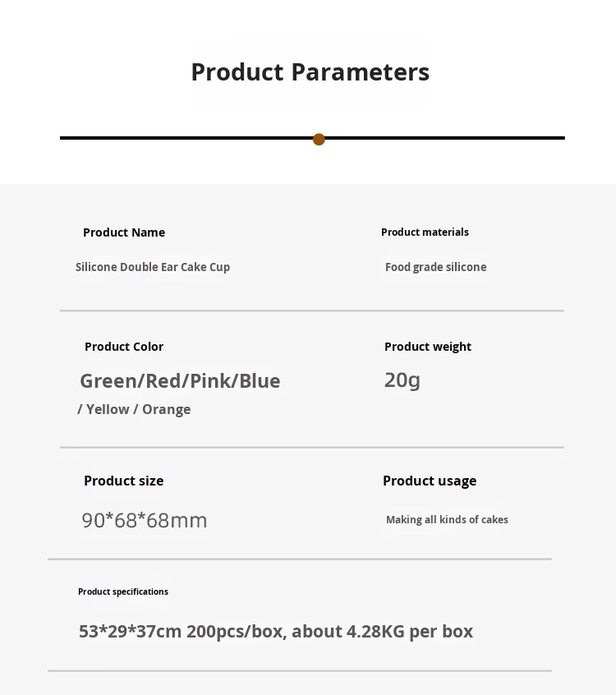616x695 pixels.
Task: Select the Product specifications label
Action: point(123,591)
